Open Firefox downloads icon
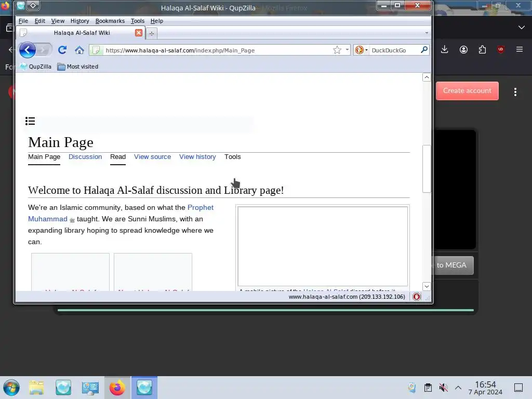The image size is (532, 399). coord(445,49)
